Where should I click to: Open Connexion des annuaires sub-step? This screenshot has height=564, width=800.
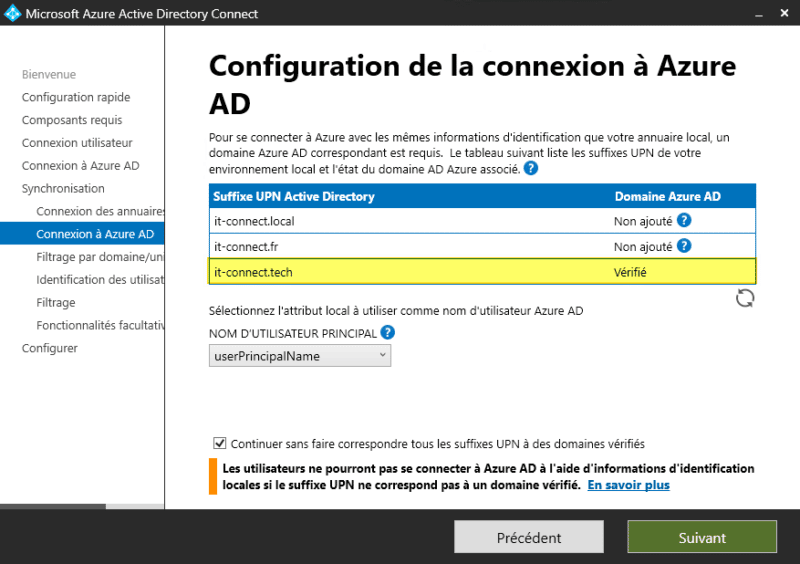click(x=100, y=211)
